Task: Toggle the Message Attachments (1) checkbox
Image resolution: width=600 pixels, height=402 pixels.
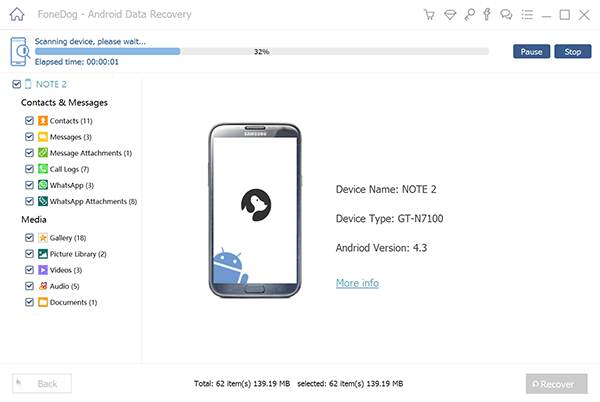Action: pos(29,153)
